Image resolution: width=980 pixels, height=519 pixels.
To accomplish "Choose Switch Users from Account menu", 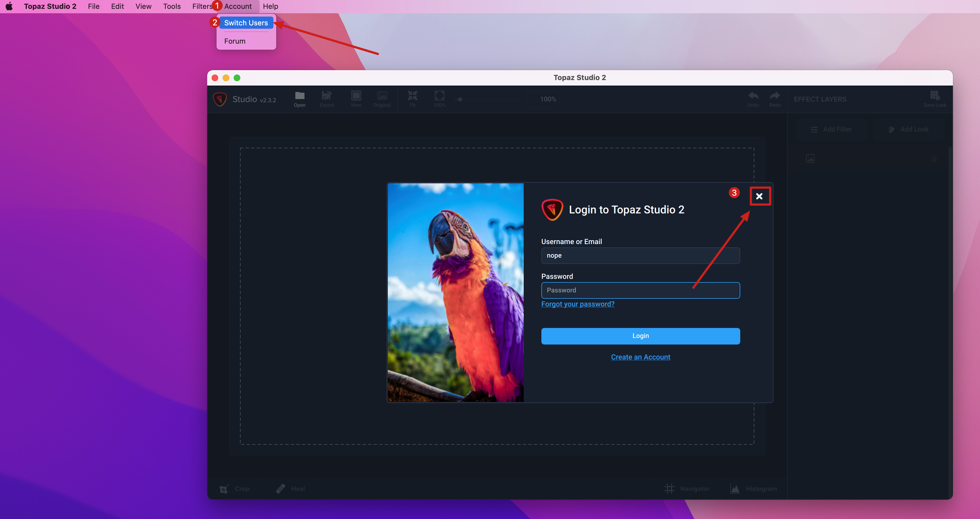I will (x=246, y=23).
